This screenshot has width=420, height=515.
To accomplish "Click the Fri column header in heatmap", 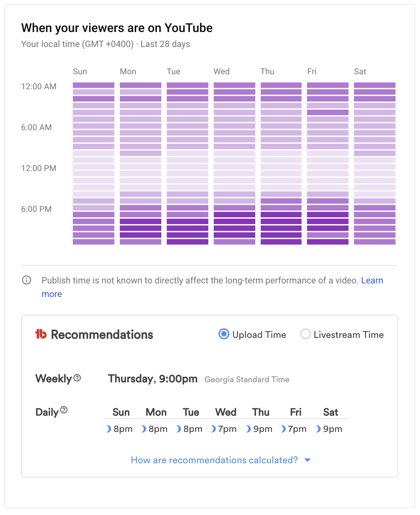I will click(312, 72).
